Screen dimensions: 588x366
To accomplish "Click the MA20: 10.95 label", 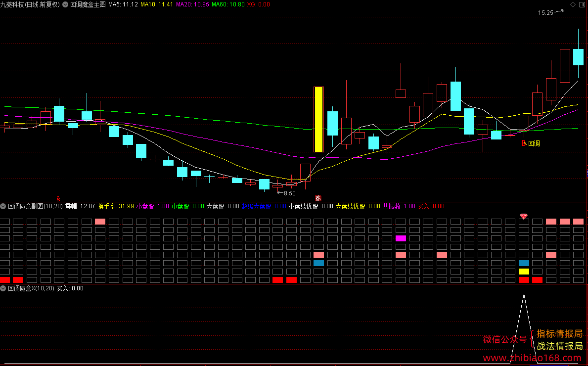I will tap(192, 4).
